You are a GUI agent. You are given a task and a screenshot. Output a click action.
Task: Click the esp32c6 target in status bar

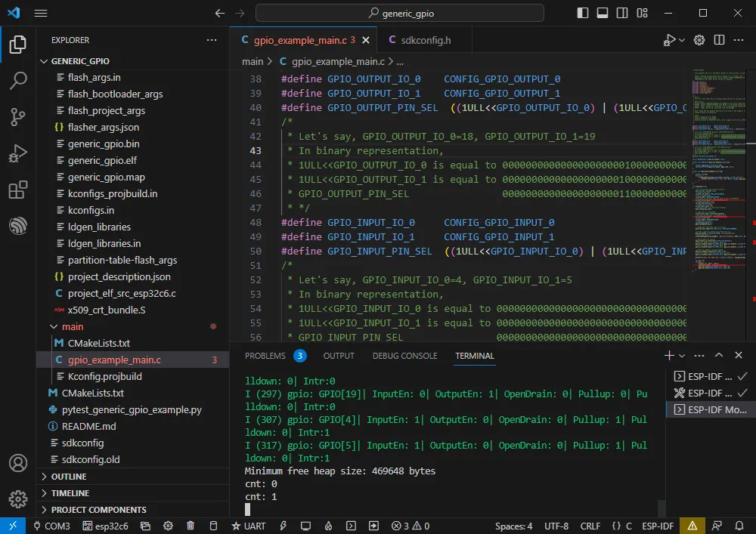pos(106,526)
